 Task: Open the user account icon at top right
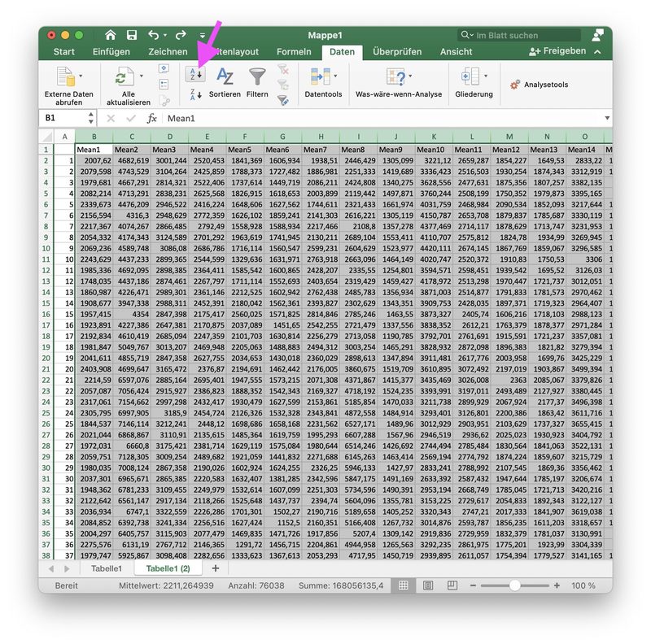click(x=597, y=35)
